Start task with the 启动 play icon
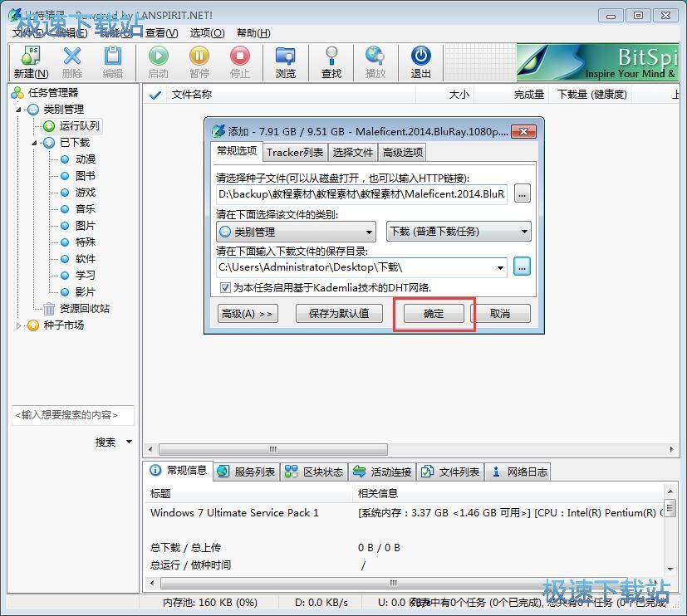687x616 pixels. click(x=158, y=62)
